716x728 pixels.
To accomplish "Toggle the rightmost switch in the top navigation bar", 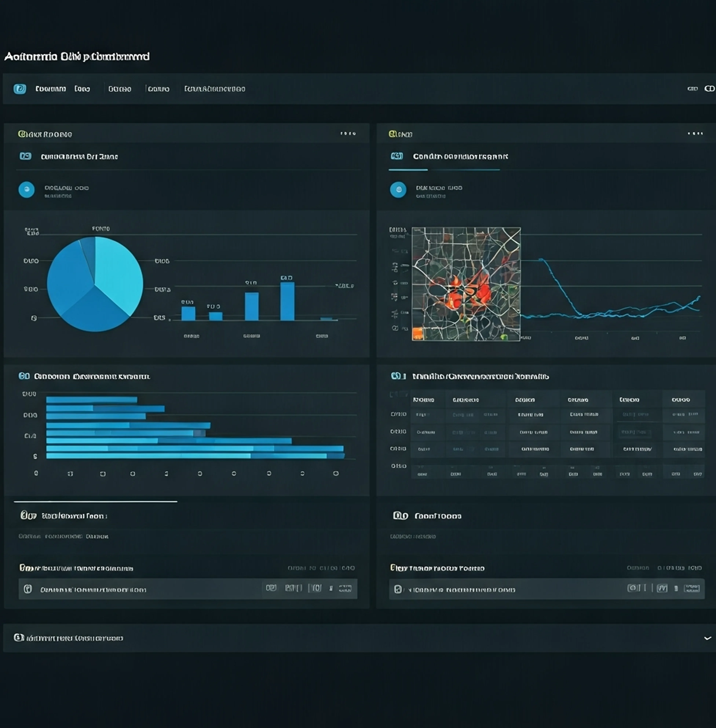I will [x=709, y=89].
